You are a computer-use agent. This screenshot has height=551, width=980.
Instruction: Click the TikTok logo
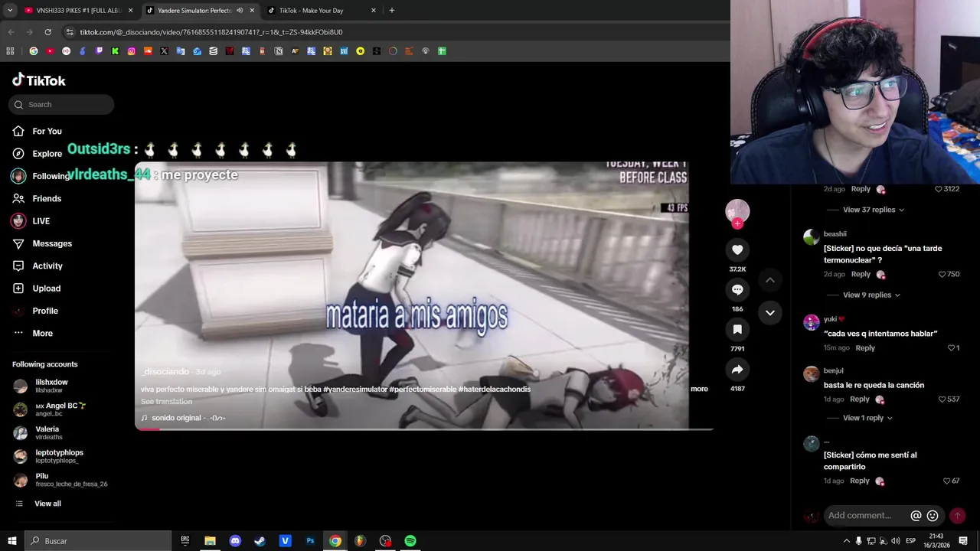[39, 80]
